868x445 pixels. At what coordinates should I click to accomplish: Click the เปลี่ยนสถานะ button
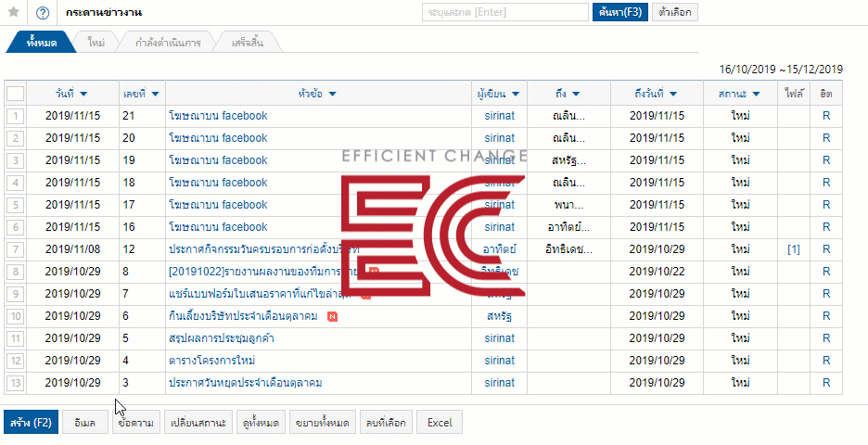pyautogui.click(x=198, y=423)
